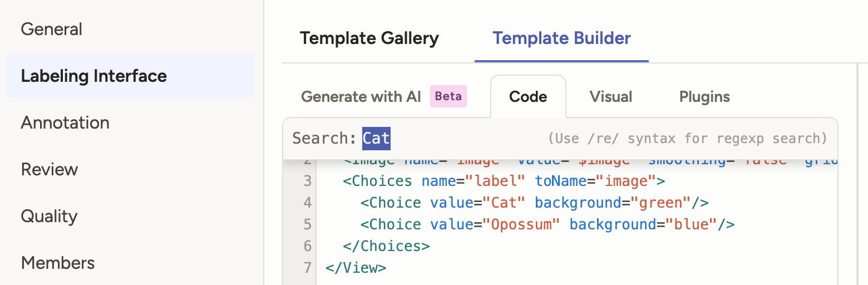Viewport: 868px width, 285px height.
Task: Select Labeling Interface in sidebar
Action: pyautogui.click(x=93, y=76)
